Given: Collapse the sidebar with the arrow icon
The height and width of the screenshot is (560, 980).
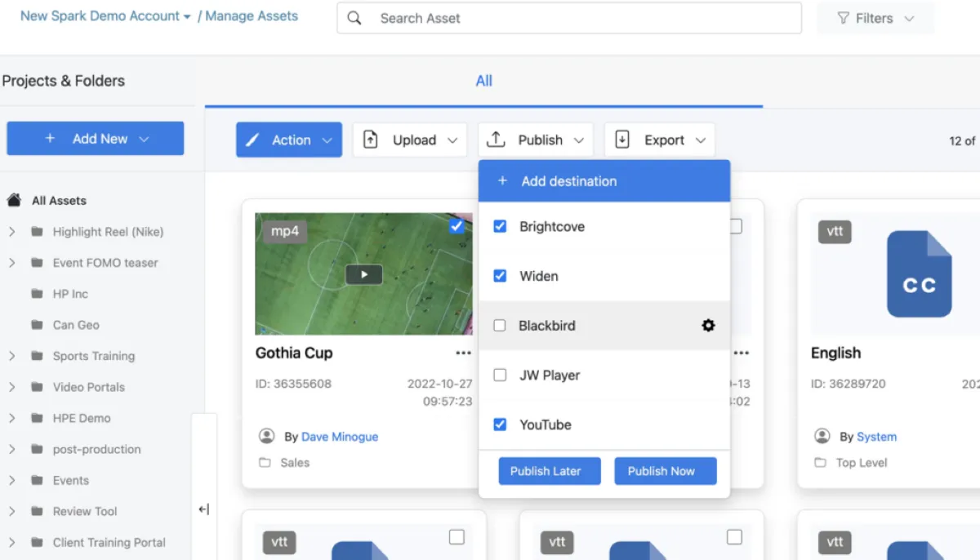Looking at the screenshot, I should click(x=204, y=509).
